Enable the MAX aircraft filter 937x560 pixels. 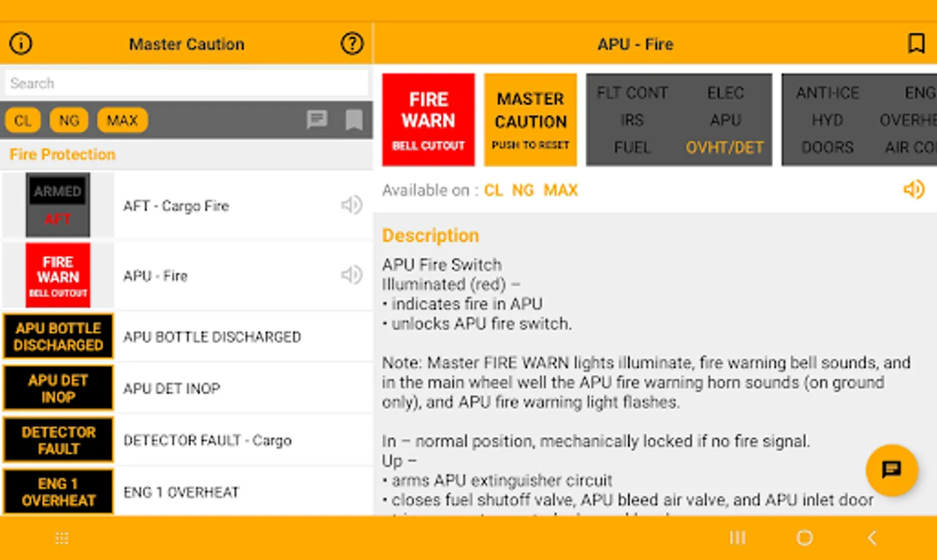(122, 120)
